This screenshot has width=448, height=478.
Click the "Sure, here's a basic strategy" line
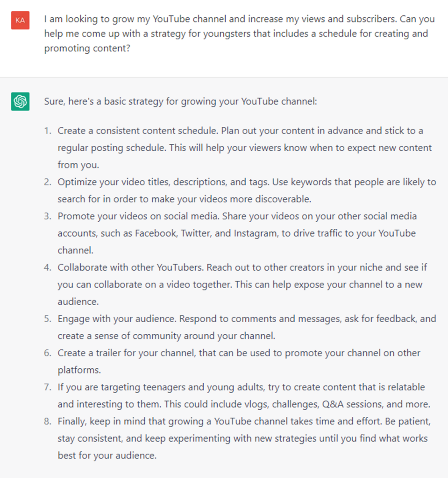coord(180,101)
